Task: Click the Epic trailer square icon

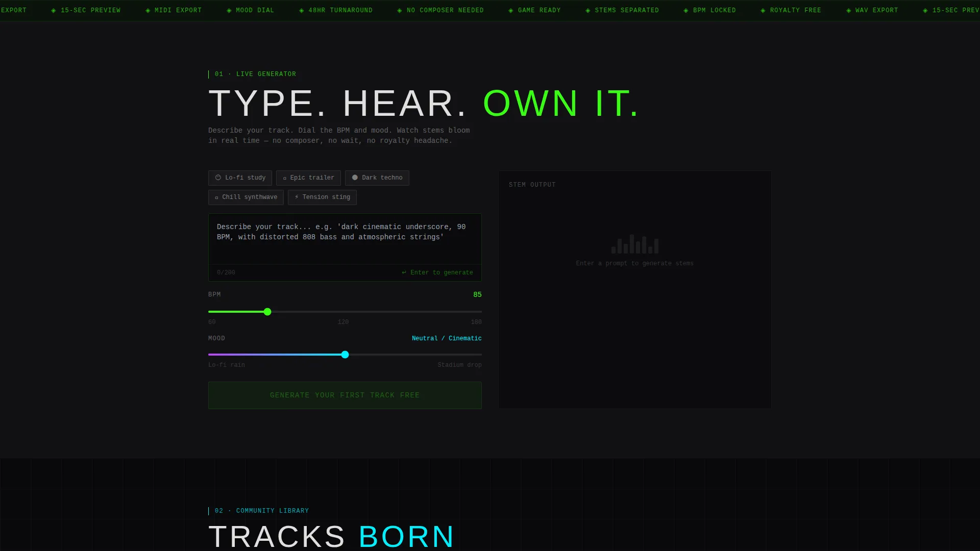Action: (284, 178)
